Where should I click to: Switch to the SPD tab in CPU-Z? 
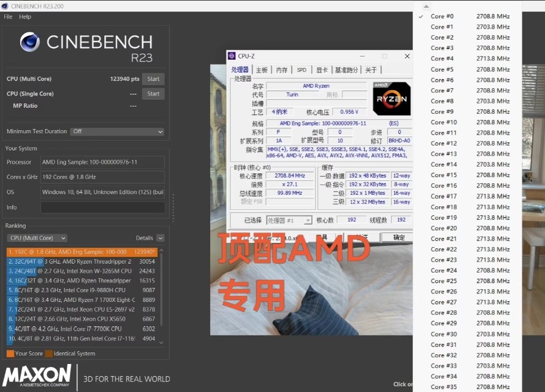(301, 69)
